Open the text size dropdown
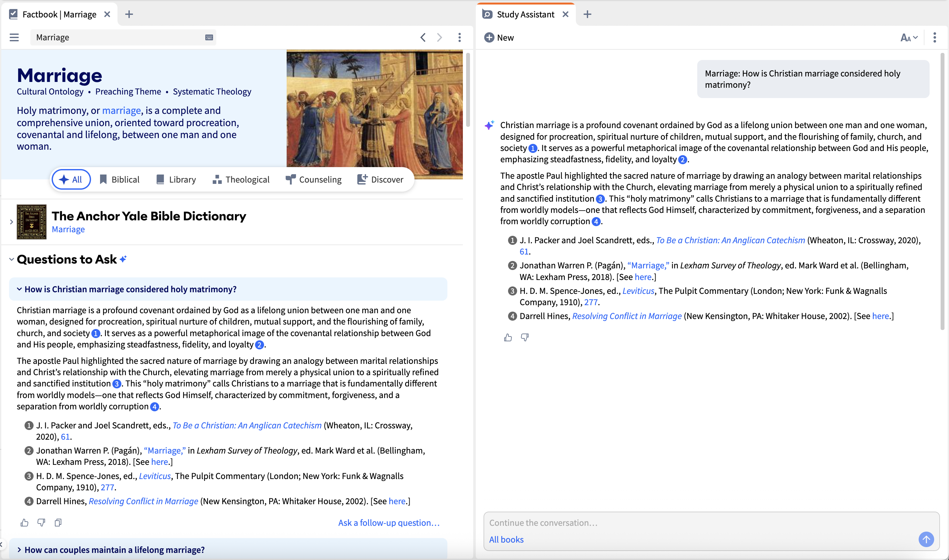The height and width of the screenshot is (560, 949). pyautogui.click(x=909, y=37)
